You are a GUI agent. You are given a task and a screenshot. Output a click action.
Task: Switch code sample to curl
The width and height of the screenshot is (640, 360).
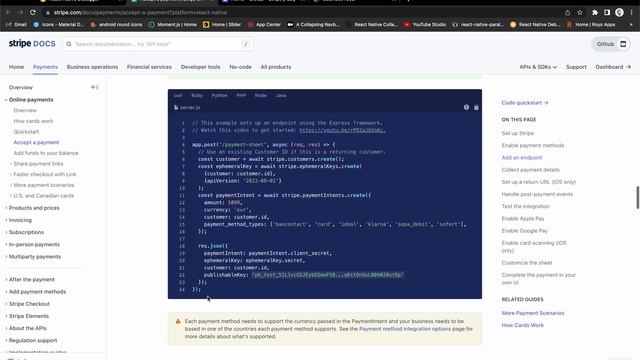pyautogui.click(x=178, y=96)
